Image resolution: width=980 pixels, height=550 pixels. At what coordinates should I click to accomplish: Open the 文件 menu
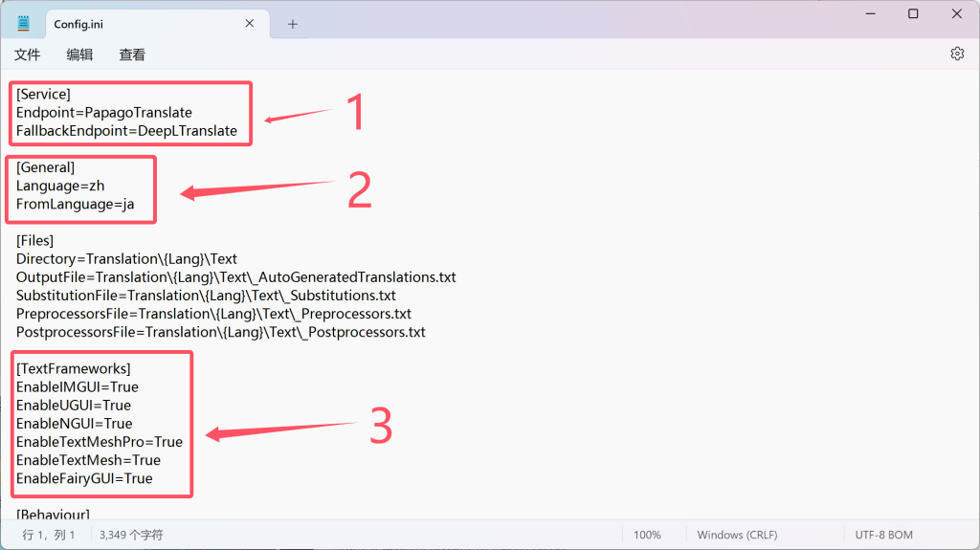click(27, 55)
